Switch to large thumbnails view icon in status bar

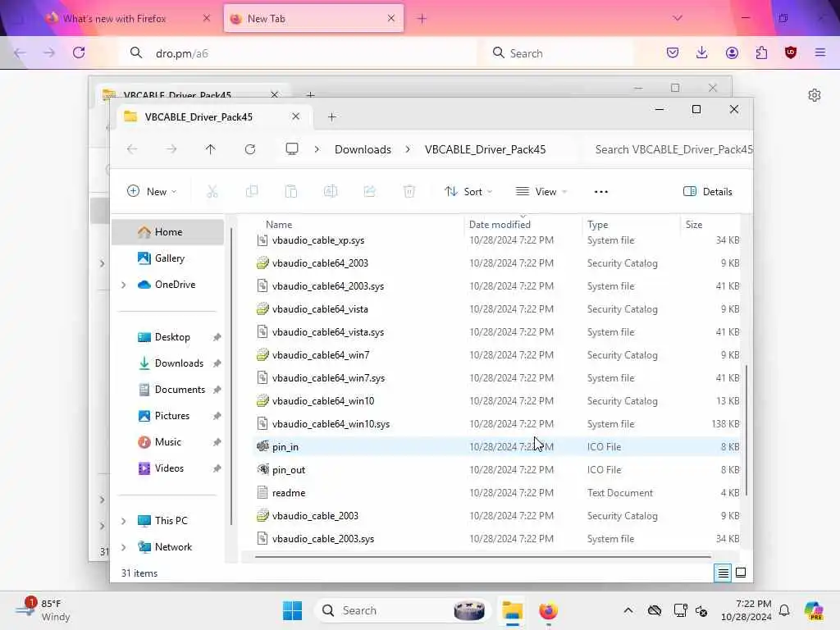(x=741, y=573)
